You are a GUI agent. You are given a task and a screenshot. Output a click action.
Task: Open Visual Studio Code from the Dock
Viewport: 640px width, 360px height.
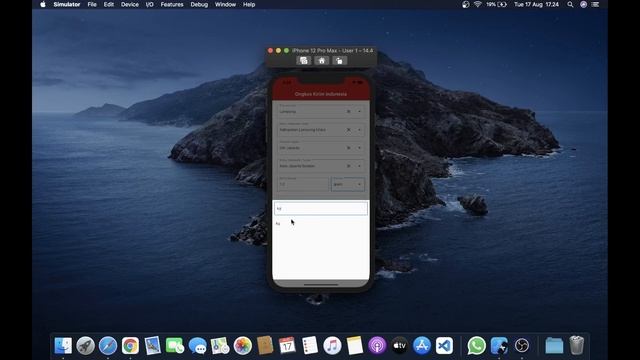pos(444,346)
